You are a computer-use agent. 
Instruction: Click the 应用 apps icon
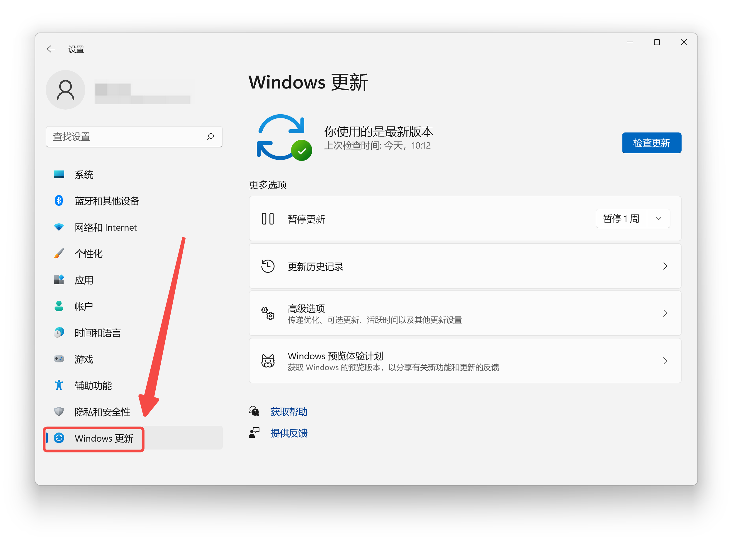tap(59, 280)
